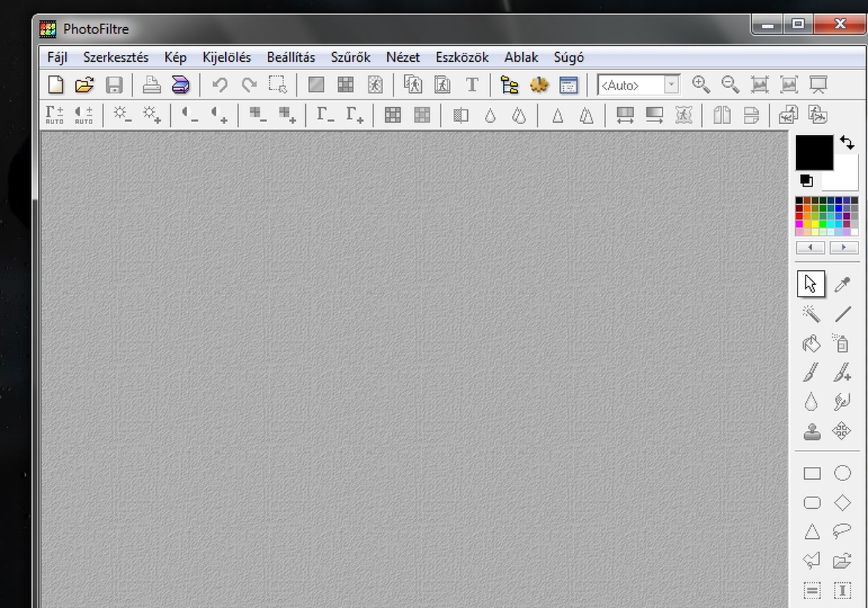Open the Kijelölés menu

[x=226, y=58]
